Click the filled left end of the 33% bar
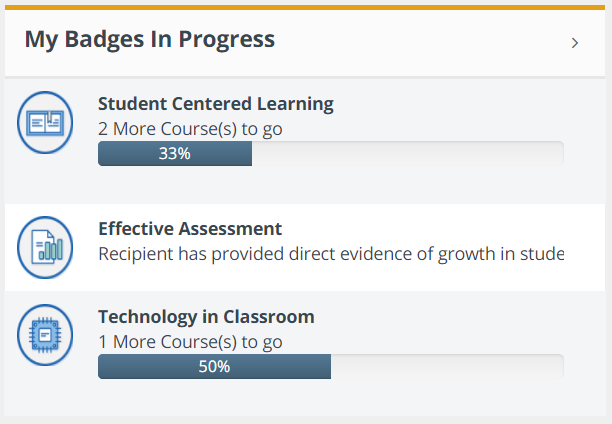 (112, 154)
